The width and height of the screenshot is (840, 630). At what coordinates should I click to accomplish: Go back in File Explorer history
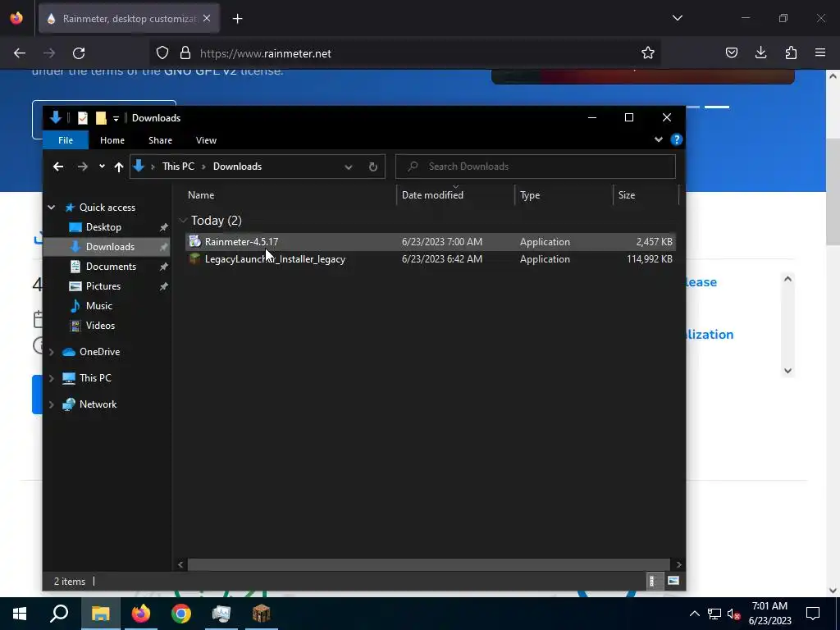tap(58, 167)
